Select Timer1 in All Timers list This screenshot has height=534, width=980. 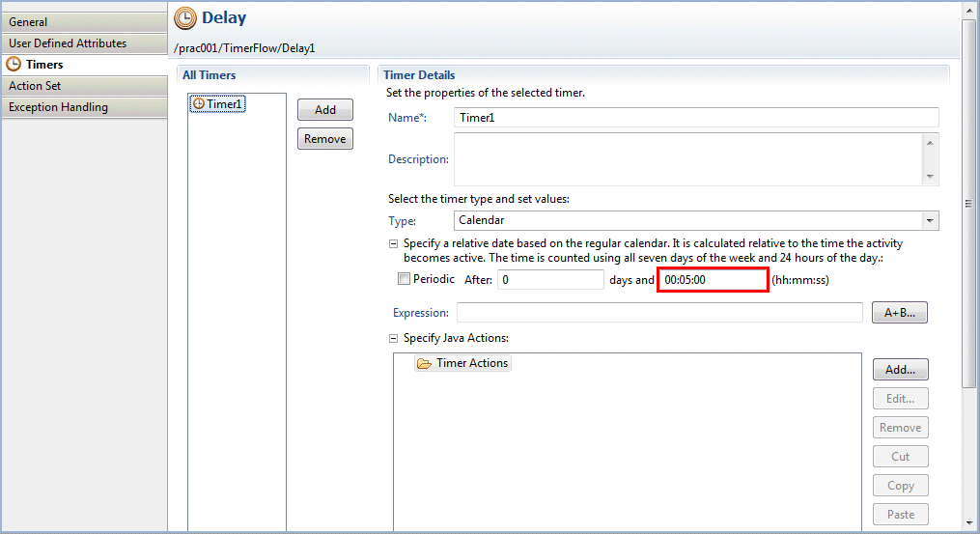pos(217,103)
